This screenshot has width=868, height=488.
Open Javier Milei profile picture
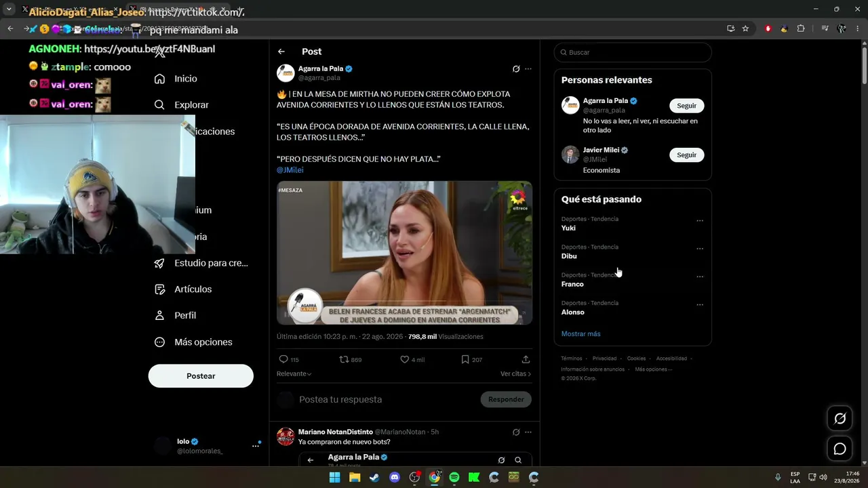click(x=570, y=155)
